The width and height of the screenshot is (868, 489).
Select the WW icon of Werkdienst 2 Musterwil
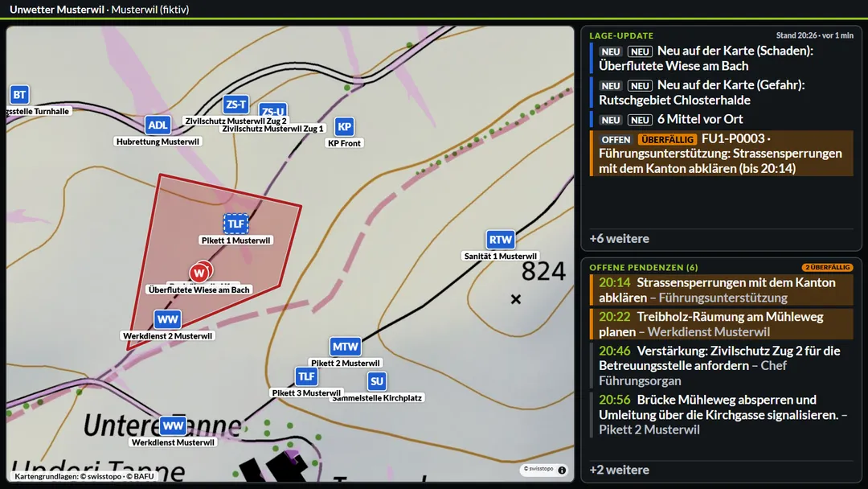coord(167,319)
